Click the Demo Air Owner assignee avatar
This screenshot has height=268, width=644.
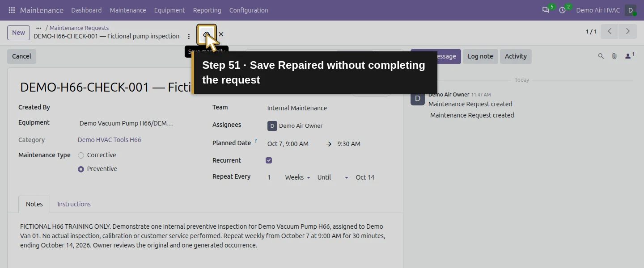(272, 126)
